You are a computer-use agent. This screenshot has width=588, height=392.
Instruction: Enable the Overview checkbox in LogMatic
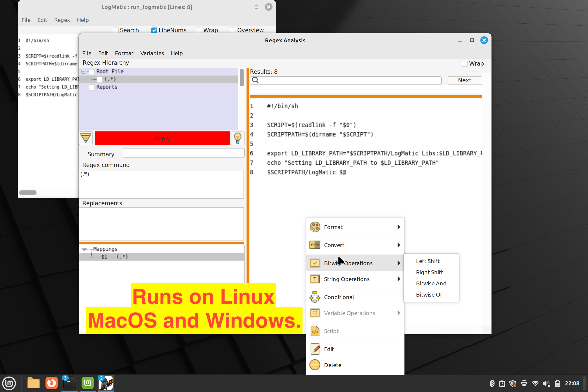[233, 30]
